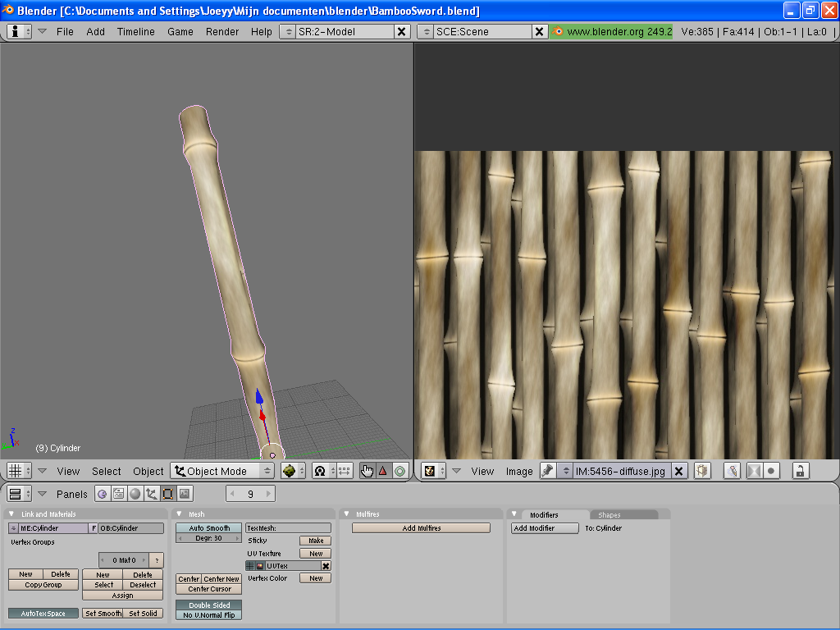Viewport: 840px width, 630px height.
Task: Switch to the Shapes tab
Action: click(x=609, y=514)
